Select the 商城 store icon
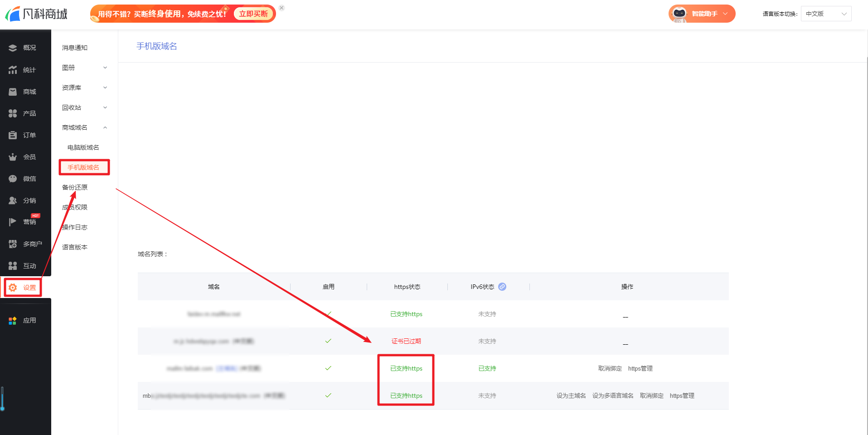This screenshot has height=435, width=868. [13, 92]
